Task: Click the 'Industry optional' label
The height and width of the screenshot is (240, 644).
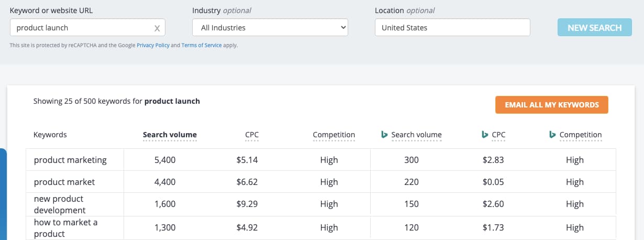Action: point(221,10)
